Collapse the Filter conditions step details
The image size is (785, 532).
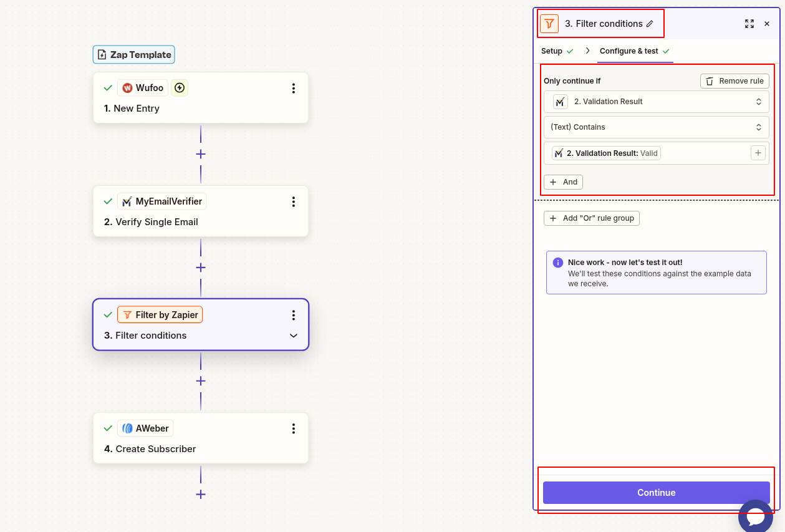coord(293,336)
